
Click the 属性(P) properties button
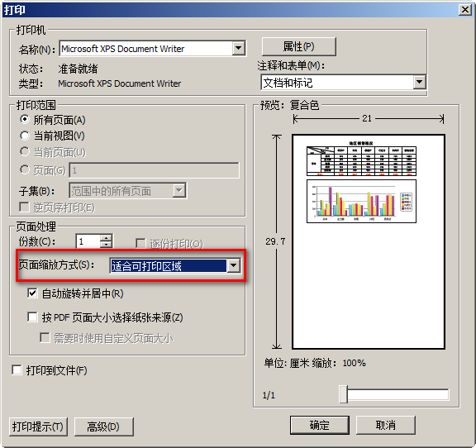tap(298, 46)
